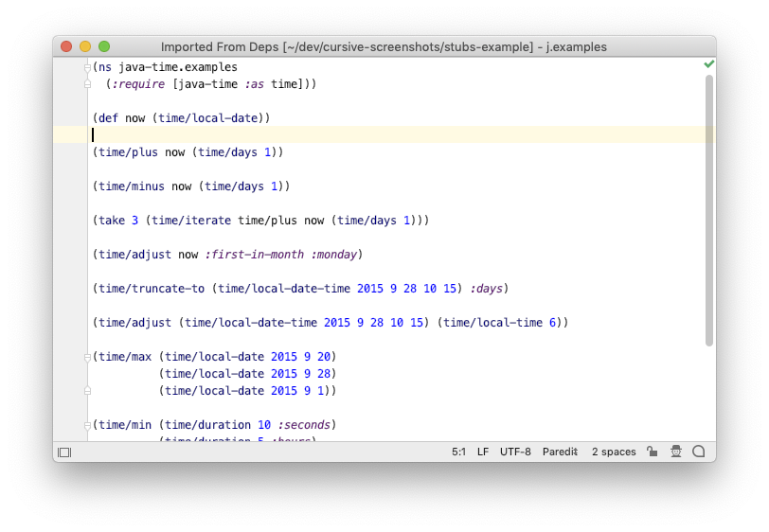Click the :days keyword
This screenshot has height=532, width=769.
pos(487,289)
